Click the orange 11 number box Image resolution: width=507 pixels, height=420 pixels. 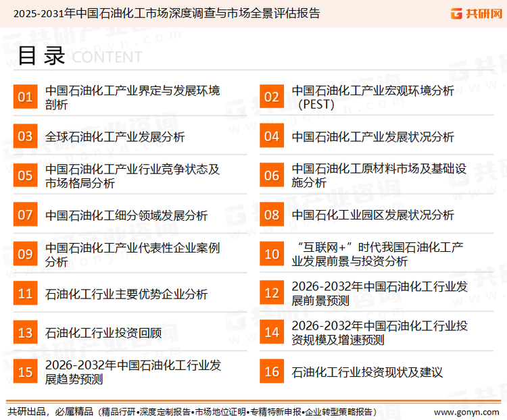(x=25, y=293)
